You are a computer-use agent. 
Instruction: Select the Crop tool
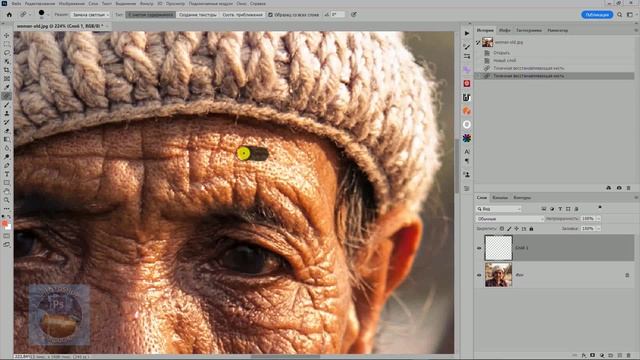(x=7, y=70)
